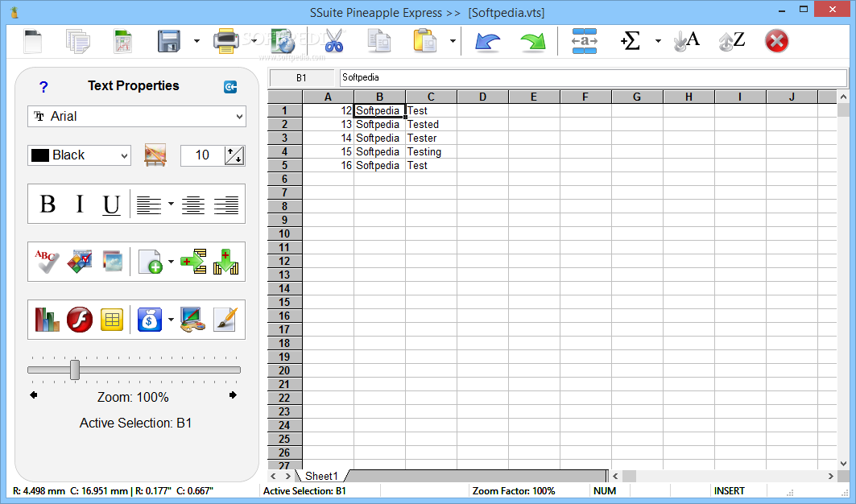Click the paintbrush on paper icon
The width and height of the screenshot is (856, 504).
pyautogui.click(x=226, y=320)
